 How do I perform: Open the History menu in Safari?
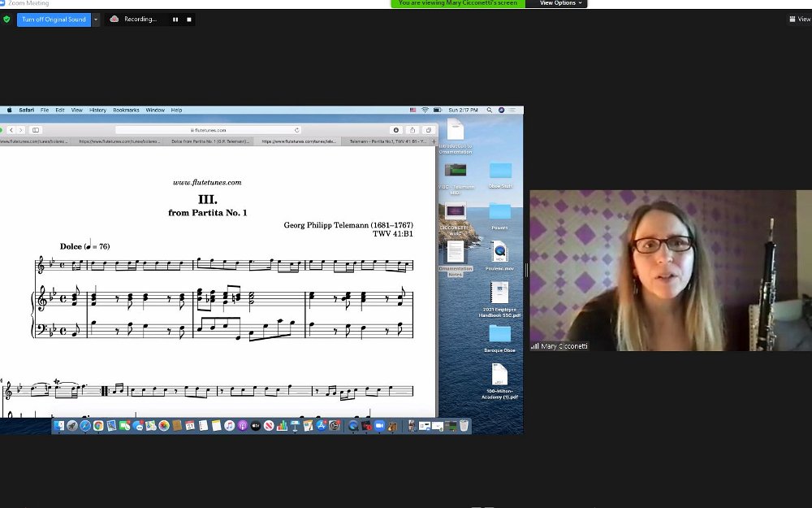[x=97, y=110]
